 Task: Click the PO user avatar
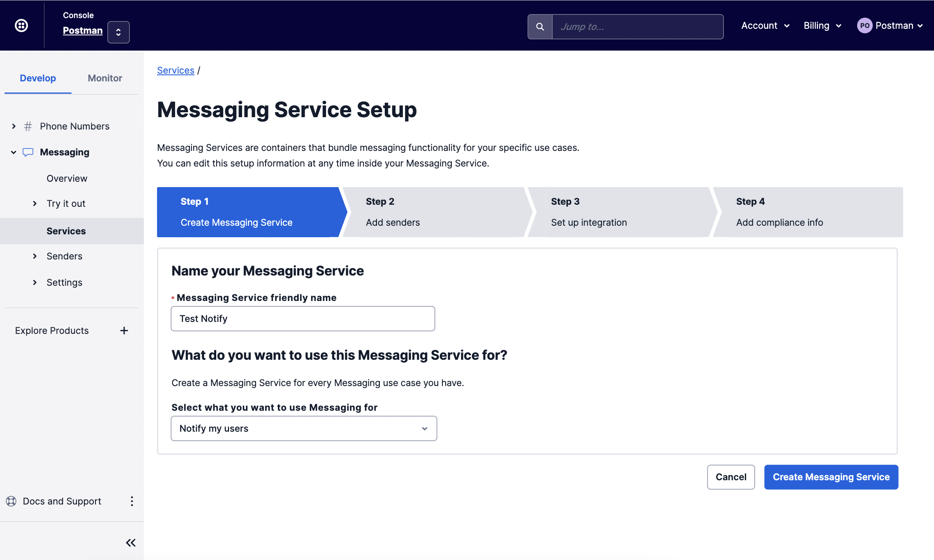[865, 25]
